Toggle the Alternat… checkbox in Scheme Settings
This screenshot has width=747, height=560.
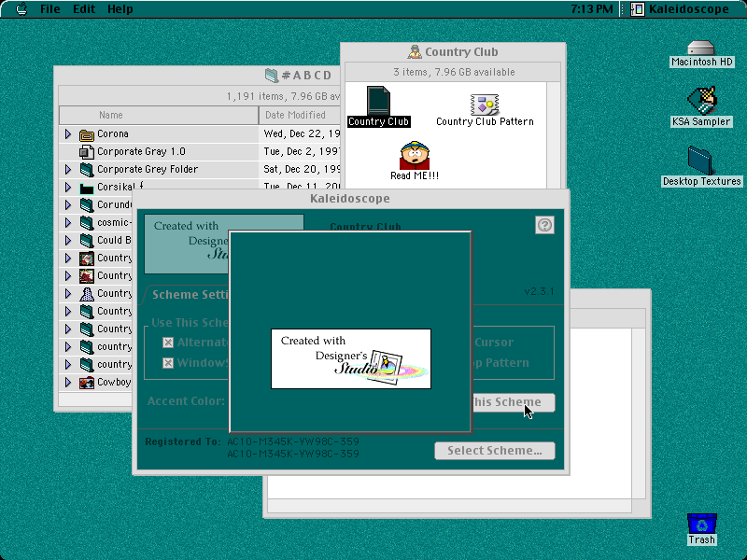coord(168,343)
